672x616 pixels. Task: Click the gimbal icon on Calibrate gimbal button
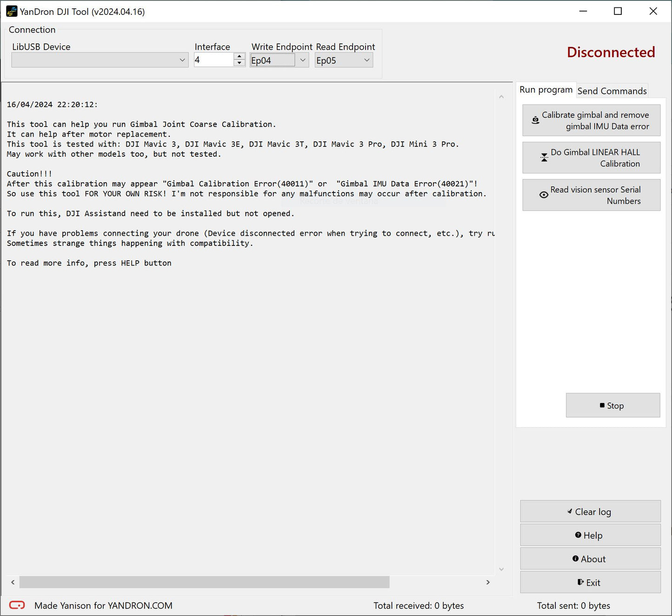[x=535, y=120]
